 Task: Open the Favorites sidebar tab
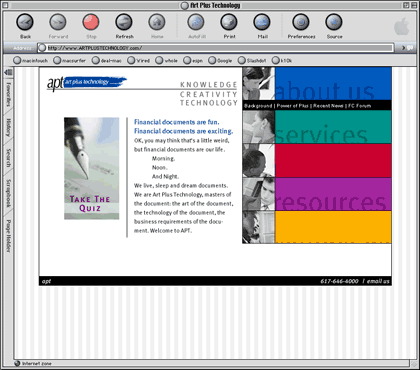9,95
